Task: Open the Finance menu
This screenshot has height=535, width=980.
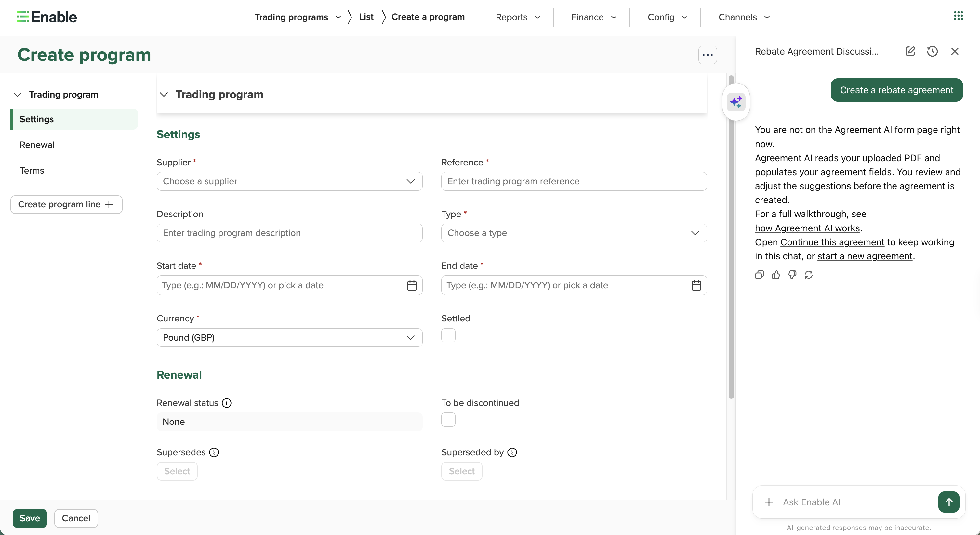Action: pyautogui.click(x=593, y=17)
